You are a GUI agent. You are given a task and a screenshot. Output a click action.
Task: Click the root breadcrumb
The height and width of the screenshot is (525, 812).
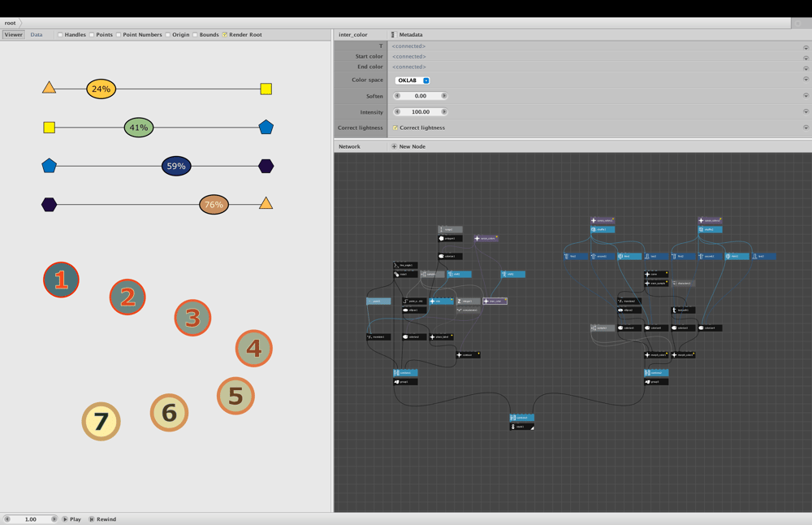[x=11, y=23]
